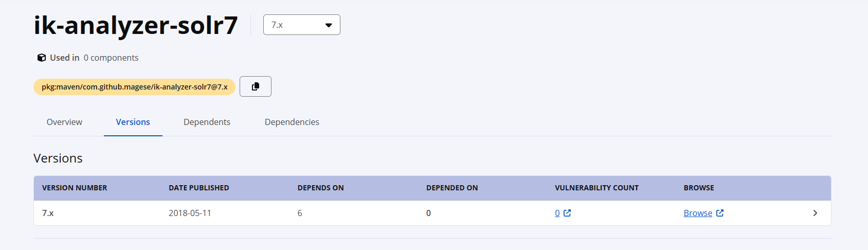
Task: Click the pkg:maven package URL badge
Action: 134,87
